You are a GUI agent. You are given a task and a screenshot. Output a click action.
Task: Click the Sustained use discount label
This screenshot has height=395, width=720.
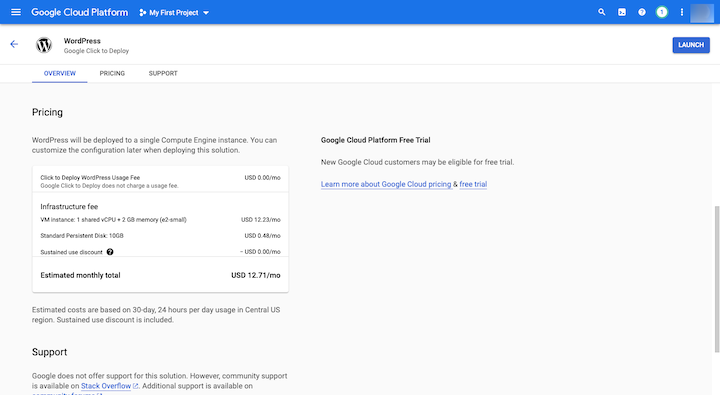pyautogui.click(x=72, y=252)
